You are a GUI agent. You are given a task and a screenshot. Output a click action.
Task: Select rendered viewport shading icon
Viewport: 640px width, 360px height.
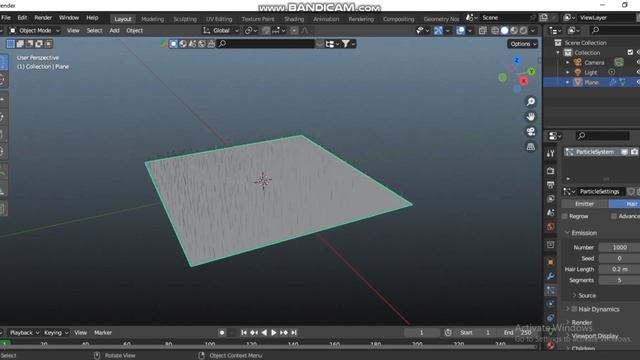pos(523,31)
